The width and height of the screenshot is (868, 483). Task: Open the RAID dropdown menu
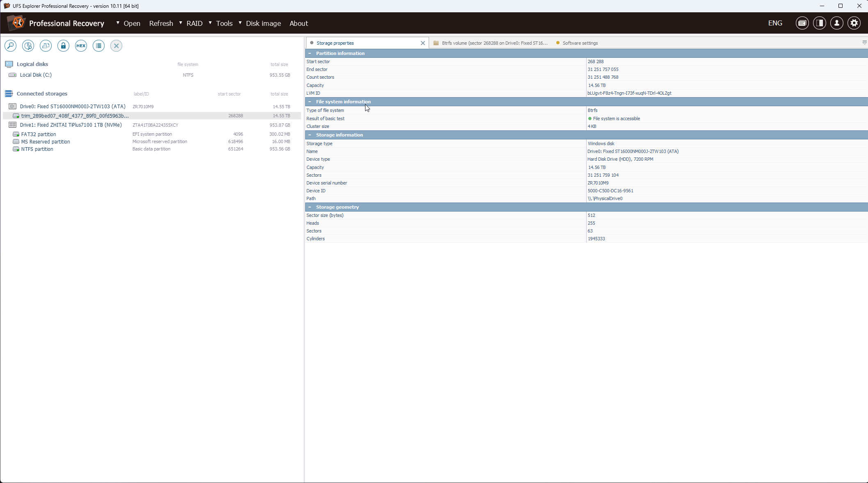[x=194, y=23]
